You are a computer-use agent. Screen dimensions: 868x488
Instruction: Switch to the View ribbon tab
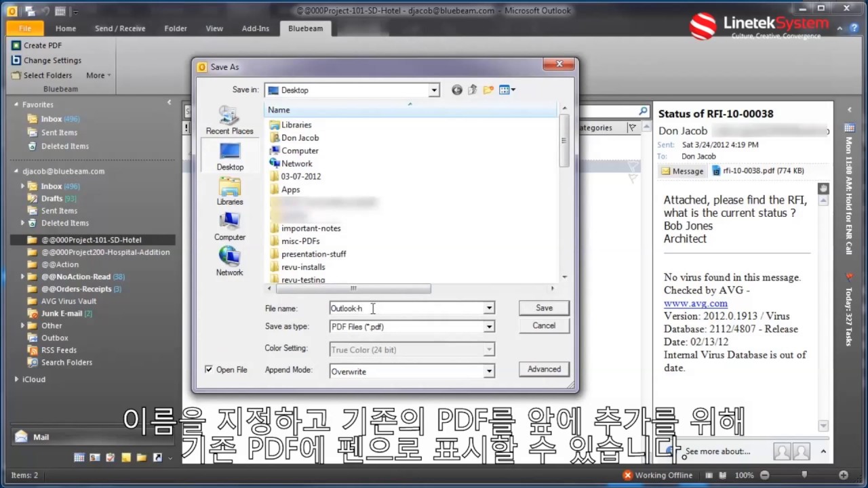[214, 28]
